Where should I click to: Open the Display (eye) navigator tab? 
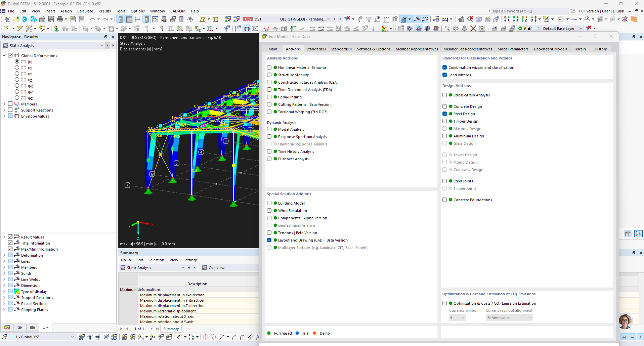pyautogui.click(x=20, y=328)
